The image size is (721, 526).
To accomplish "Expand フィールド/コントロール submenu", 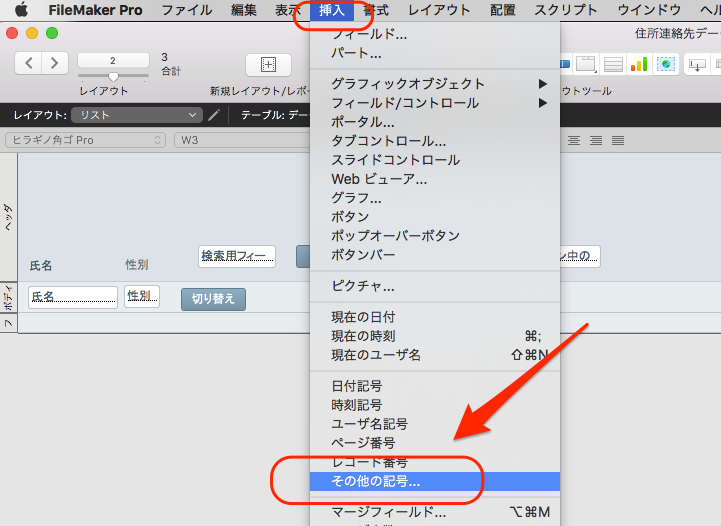I will point(435,103).
